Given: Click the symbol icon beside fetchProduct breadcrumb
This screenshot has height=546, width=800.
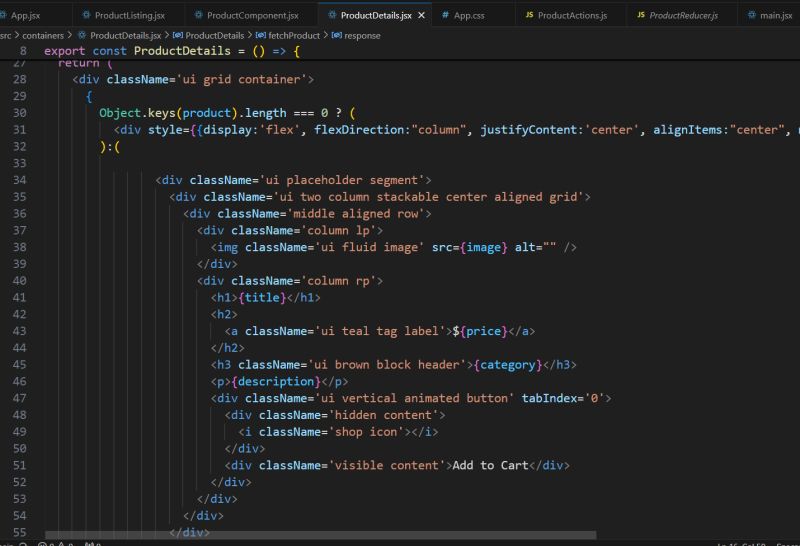Looking at the screenshot, I should tap(260, 35).
